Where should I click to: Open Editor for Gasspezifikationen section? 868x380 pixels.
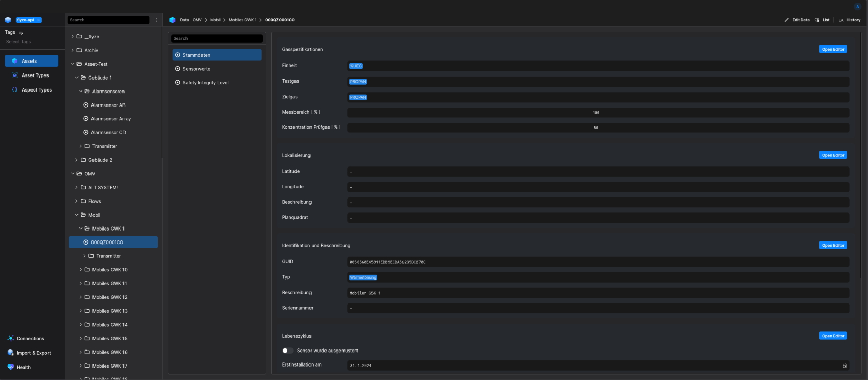833,49
